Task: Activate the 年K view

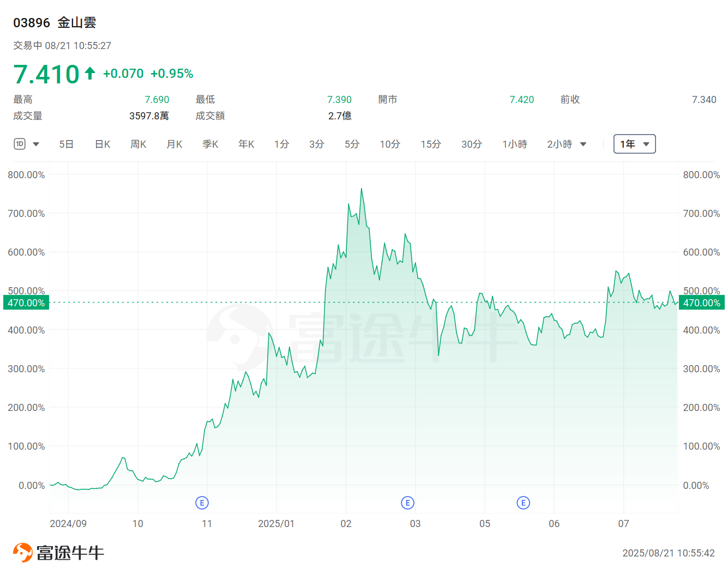Action: point(246,144)
